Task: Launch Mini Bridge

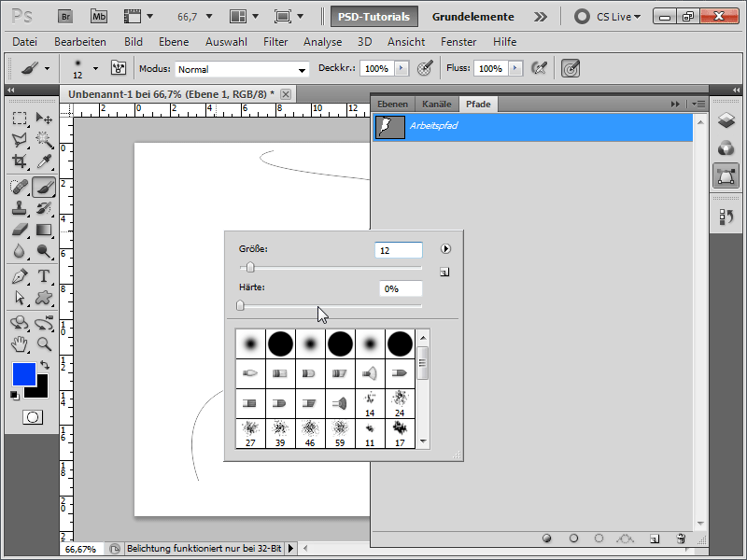Action: (x=99, y=17)
